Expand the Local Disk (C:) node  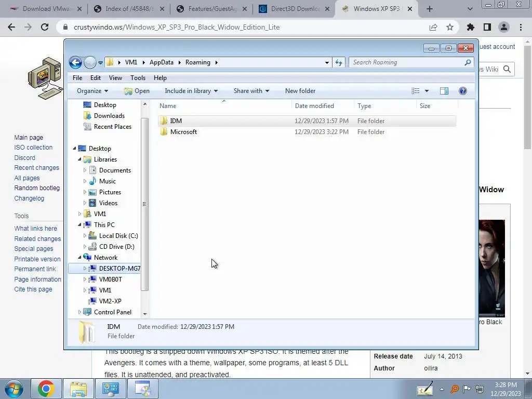pos(85,236)
